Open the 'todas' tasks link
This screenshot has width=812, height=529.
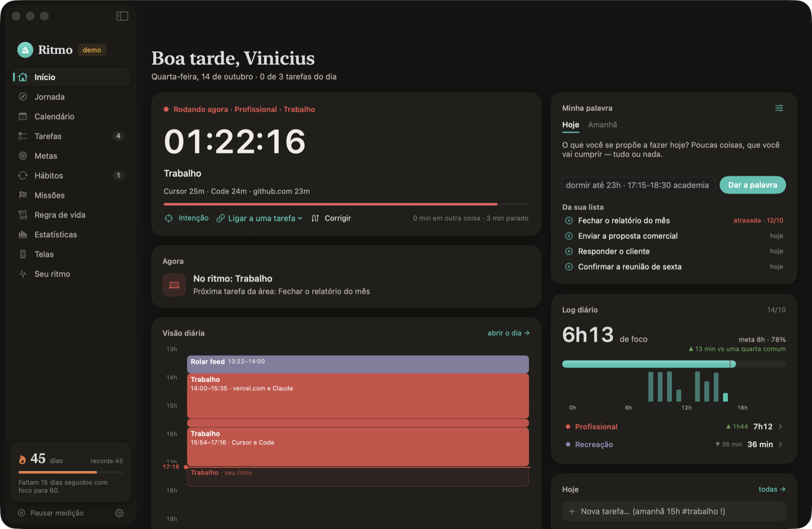tap(772, 489)
